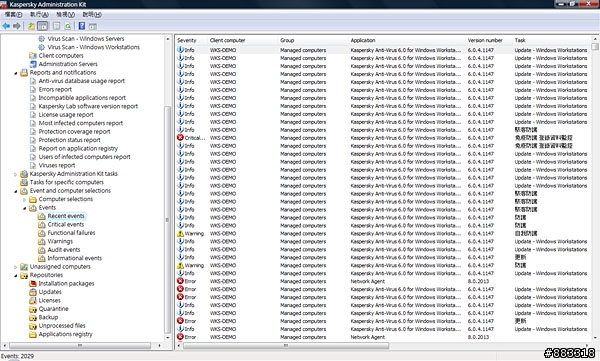Select the Functional failures folder

[71, 233]
